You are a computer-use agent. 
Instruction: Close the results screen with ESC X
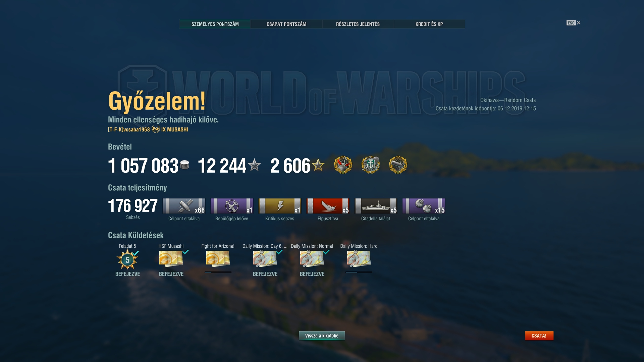[x=574, y=23]
